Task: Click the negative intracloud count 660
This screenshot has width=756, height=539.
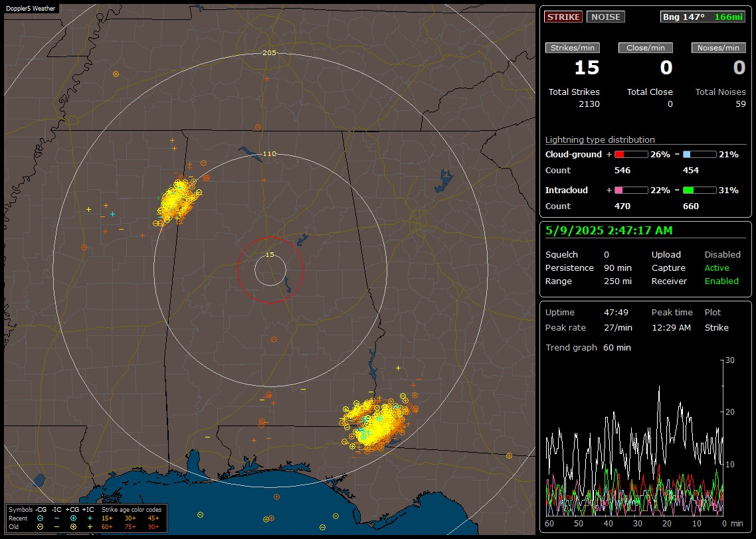Action: tap(691, 206)
